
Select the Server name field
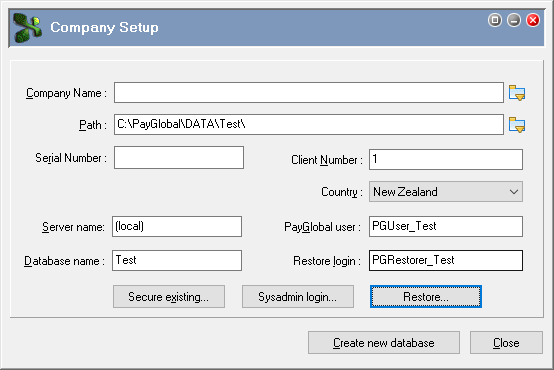click(x=177, y=227)
